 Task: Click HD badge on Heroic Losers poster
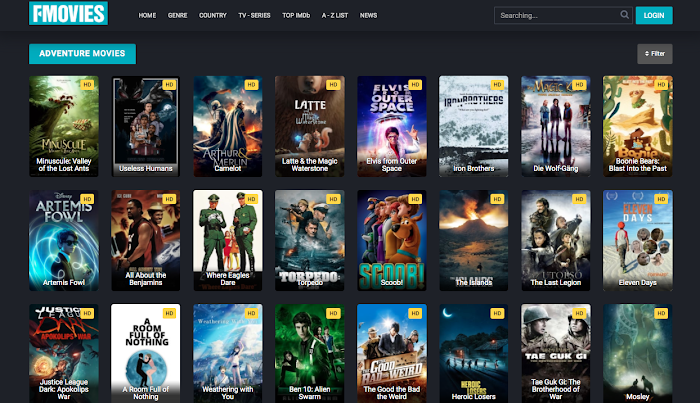pyautogui.click(x=497, y=313)
